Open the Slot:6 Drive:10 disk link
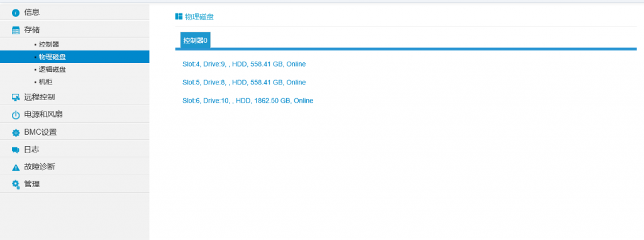644x240 pixels. (248, 100)
